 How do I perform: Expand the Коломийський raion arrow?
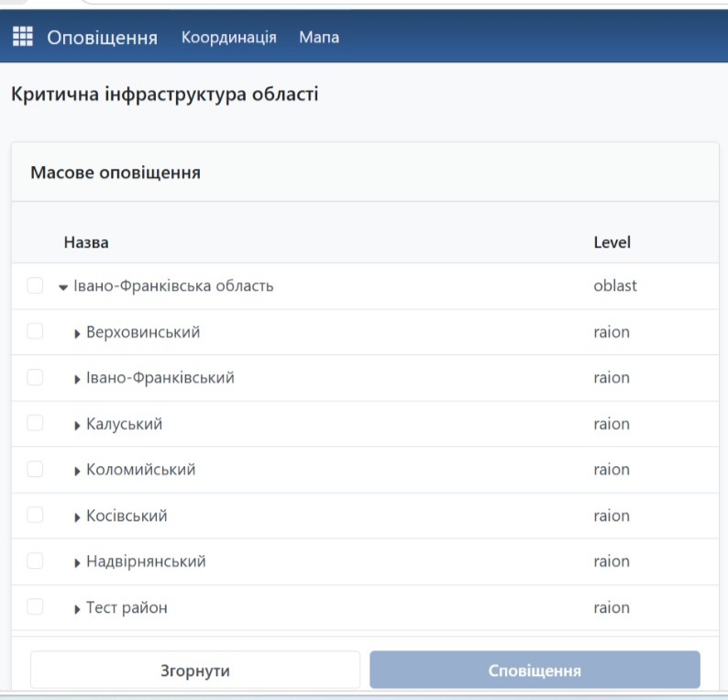point(77,471)
